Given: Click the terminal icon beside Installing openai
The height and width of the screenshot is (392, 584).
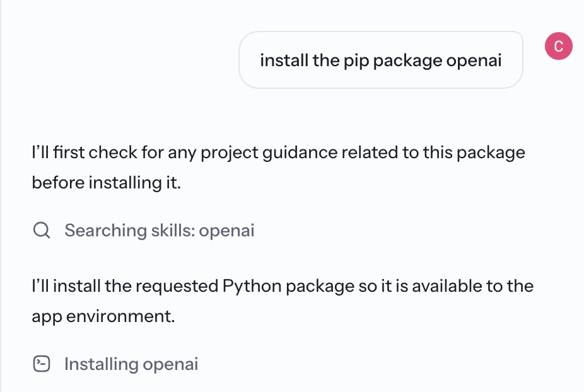Looking at the screenshot, I should tap(42, 364).
